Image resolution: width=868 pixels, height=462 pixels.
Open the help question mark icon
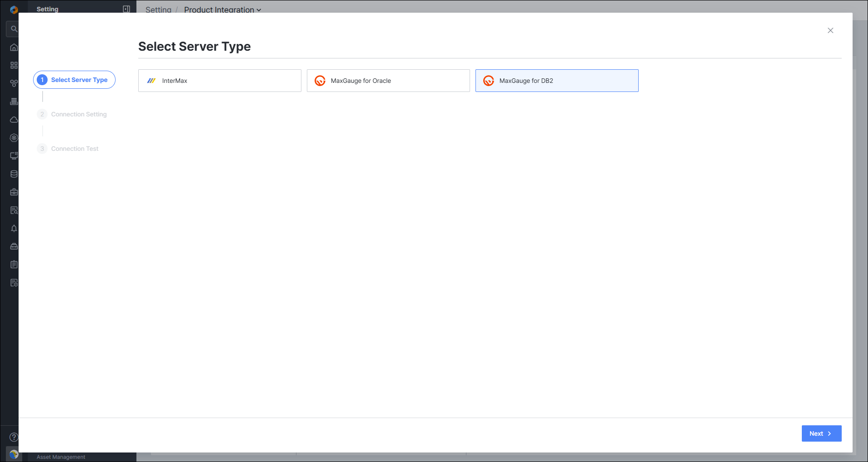tap(14, 437)
